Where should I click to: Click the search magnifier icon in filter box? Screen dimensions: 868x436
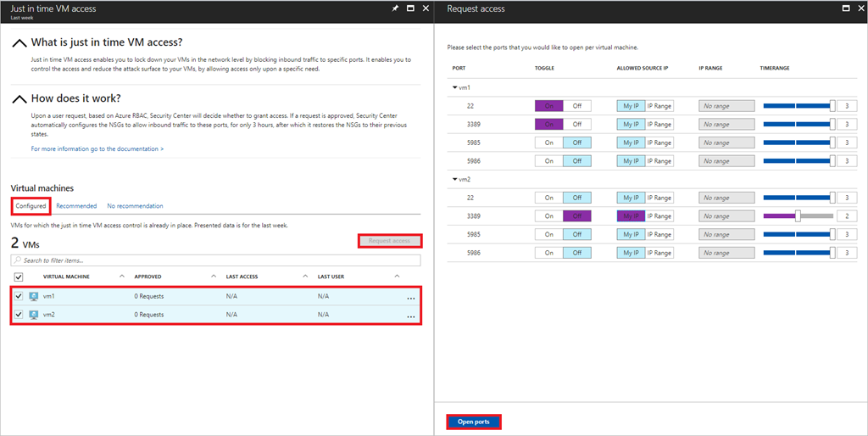18,260
